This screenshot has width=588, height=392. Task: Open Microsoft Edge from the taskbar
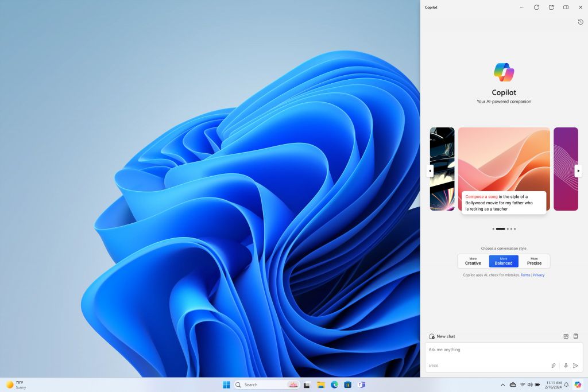(x=334, y=385)
